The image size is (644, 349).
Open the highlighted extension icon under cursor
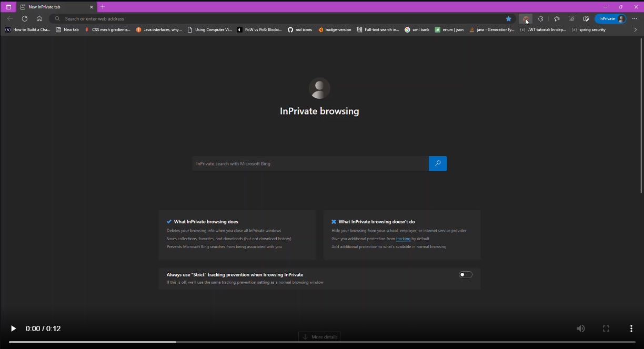tap(525, 18)
